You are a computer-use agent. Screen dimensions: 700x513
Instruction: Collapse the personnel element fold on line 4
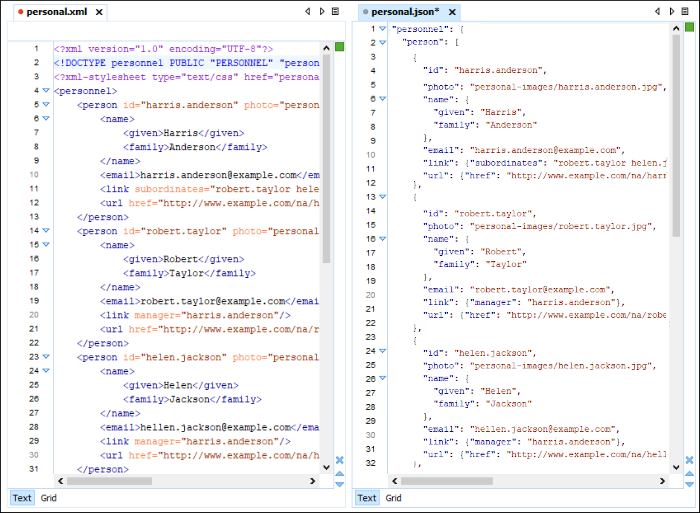tap(47, 90)
